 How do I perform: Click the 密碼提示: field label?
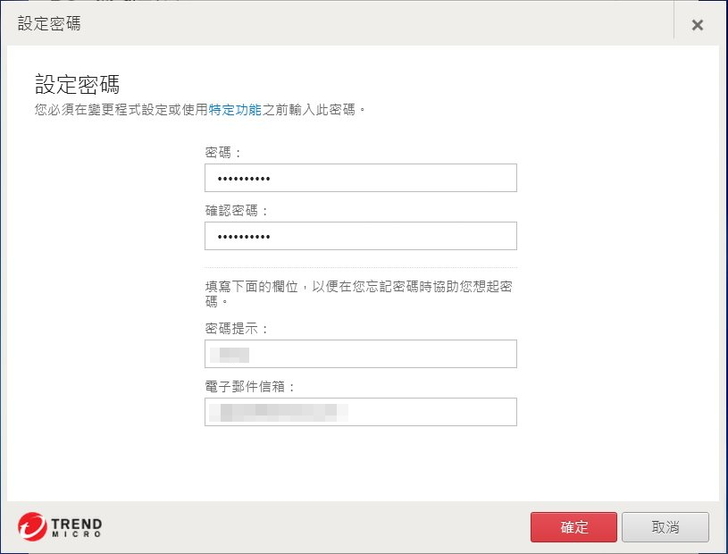[237, 328]
